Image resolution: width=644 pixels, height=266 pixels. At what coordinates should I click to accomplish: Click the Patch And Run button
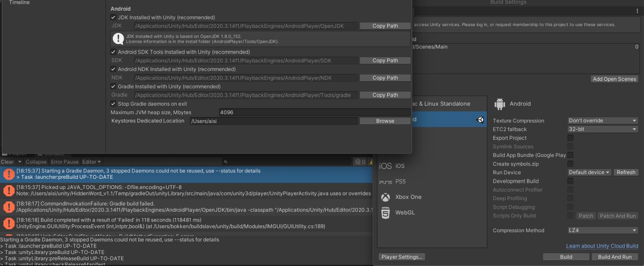618,216
